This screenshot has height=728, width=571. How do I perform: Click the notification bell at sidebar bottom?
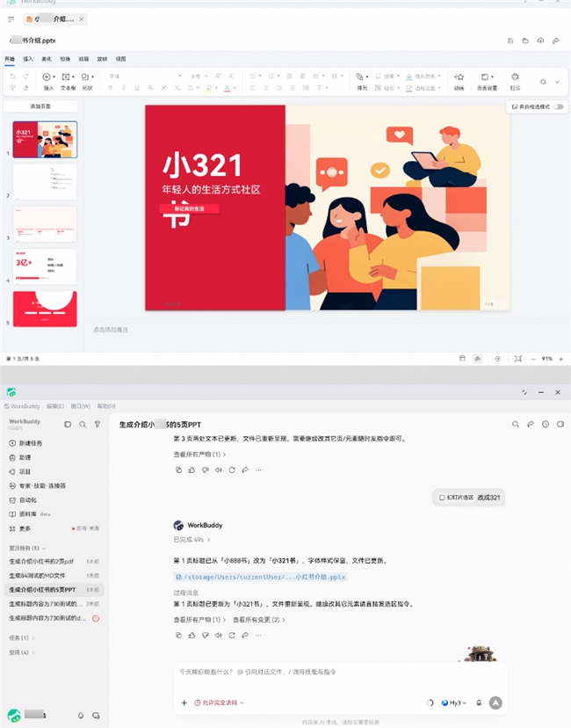(81, 716)
